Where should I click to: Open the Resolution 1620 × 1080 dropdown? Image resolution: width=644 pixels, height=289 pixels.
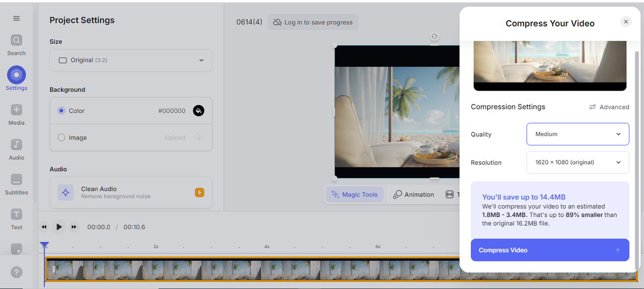[x=578, y=162]
